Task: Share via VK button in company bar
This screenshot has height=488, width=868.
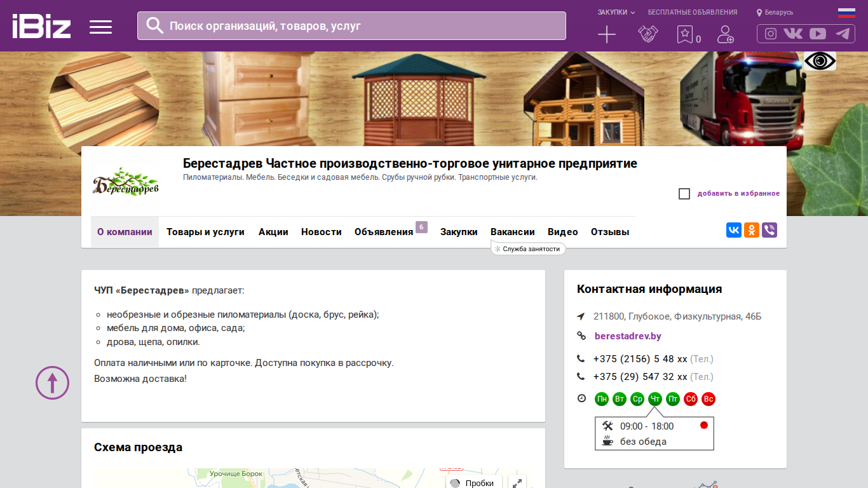Action: coord(734,230)
